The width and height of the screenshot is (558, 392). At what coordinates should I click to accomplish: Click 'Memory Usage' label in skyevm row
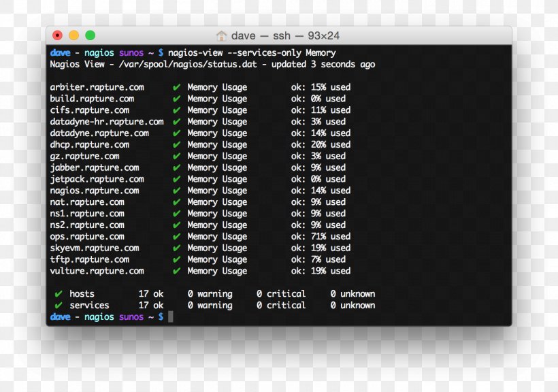[217, 248]
